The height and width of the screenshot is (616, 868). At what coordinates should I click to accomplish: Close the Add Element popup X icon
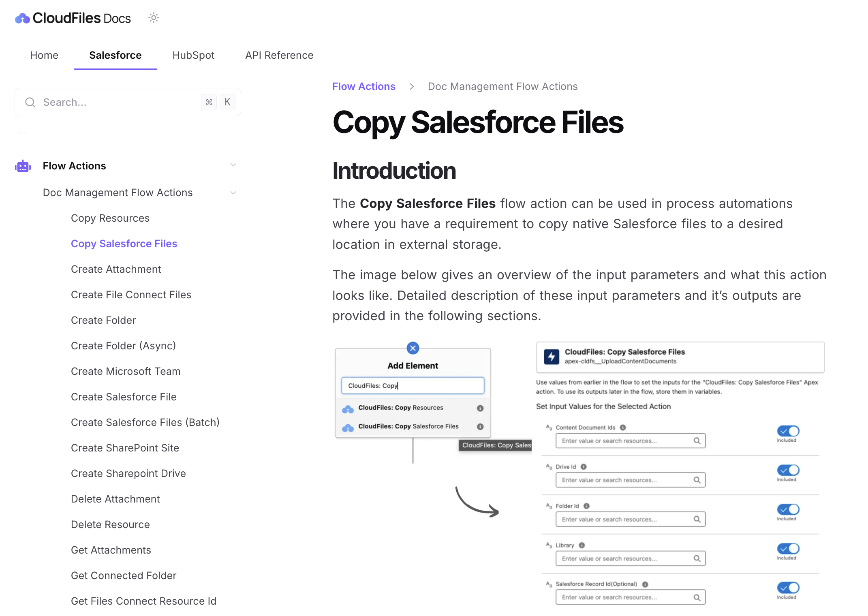[413, 348]
